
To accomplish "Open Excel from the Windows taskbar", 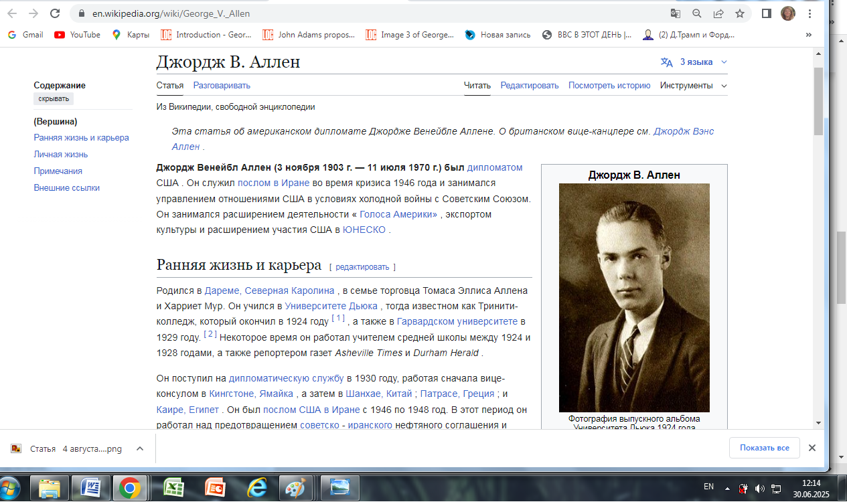I will tap(173, 487).
